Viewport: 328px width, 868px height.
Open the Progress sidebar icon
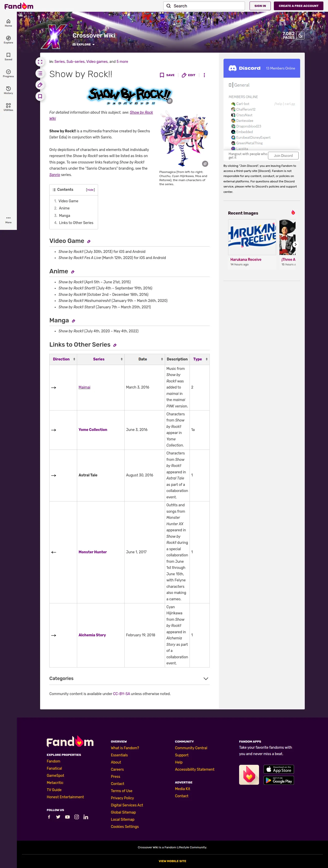(x=8, y=74)
